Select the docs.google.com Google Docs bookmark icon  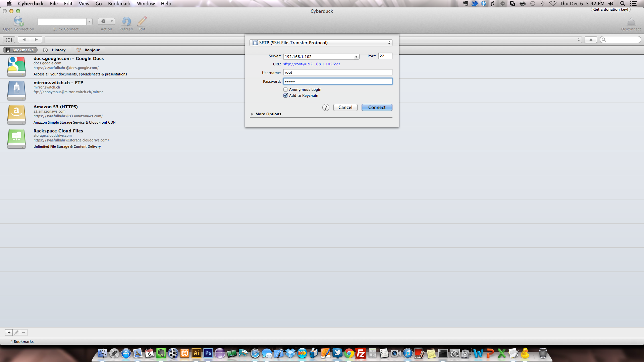click(16, 66)
